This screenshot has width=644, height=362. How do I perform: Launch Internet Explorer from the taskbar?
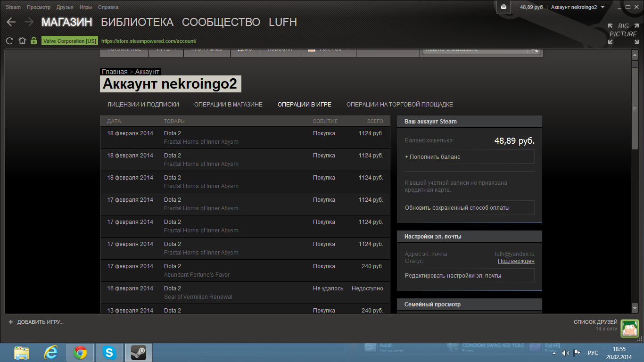[x=50, y=352]
